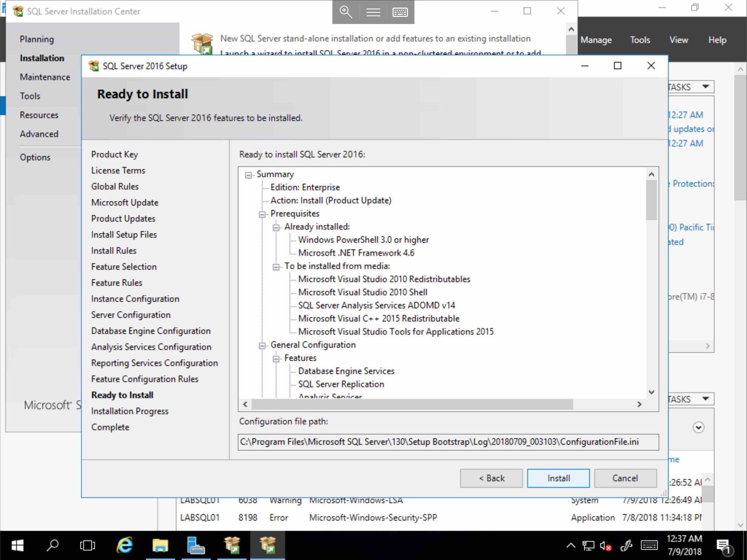This screenshot has height=560, width=747.
Task: Click the New SQL Server stand-alone installation link
Action: pos(375,38)
